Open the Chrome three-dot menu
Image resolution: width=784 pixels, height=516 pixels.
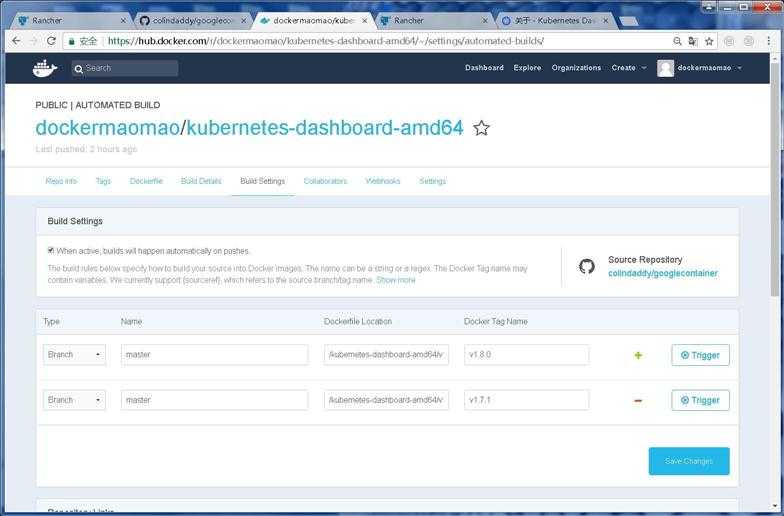tap(768, 41)
